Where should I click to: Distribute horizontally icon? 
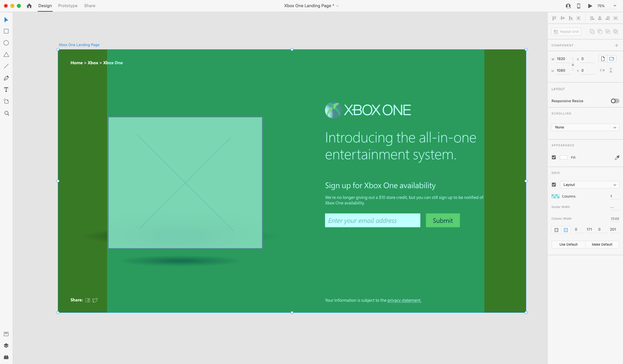tap(578, 18)
